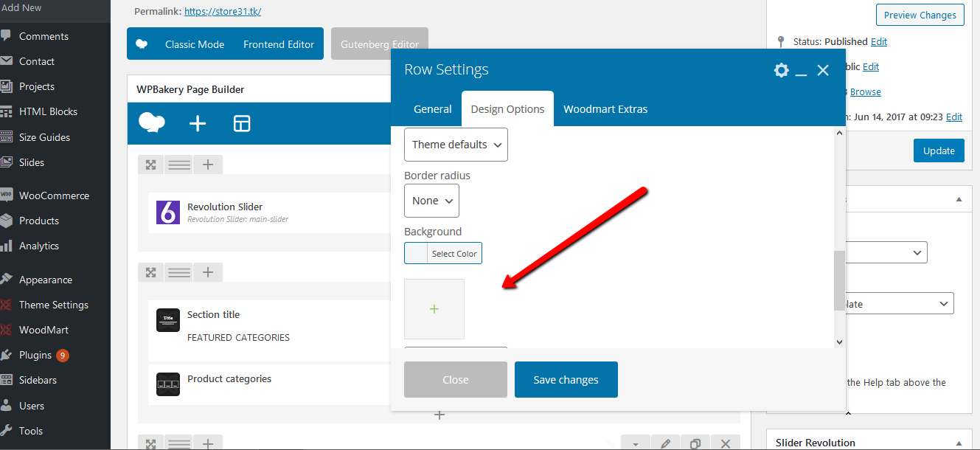Open Analytics in the sidebar
The width and height of the screenshot is (980, 450).
(39, 246)
